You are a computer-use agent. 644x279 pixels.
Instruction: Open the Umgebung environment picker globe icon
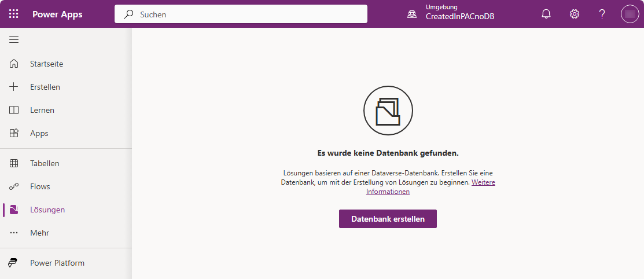[411, 14]
